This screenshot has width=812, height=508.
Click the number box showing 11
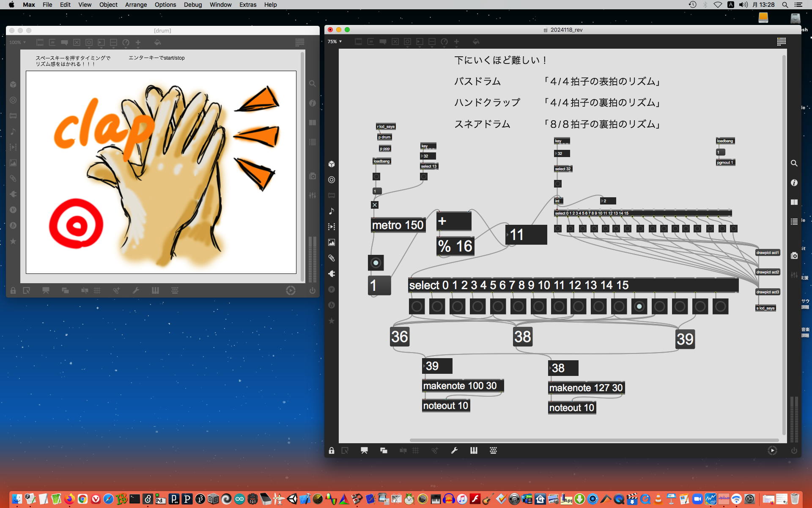pos(526,235)
